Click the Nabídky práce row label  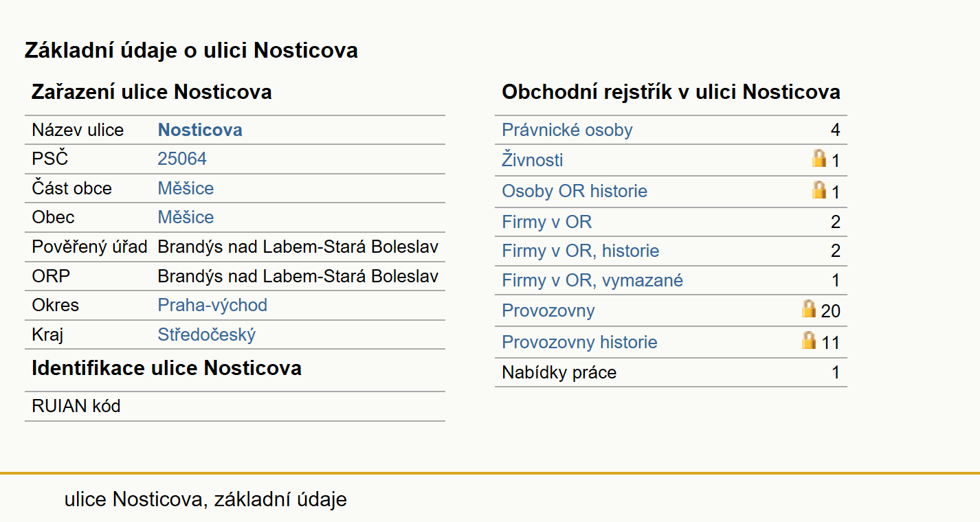559,372
